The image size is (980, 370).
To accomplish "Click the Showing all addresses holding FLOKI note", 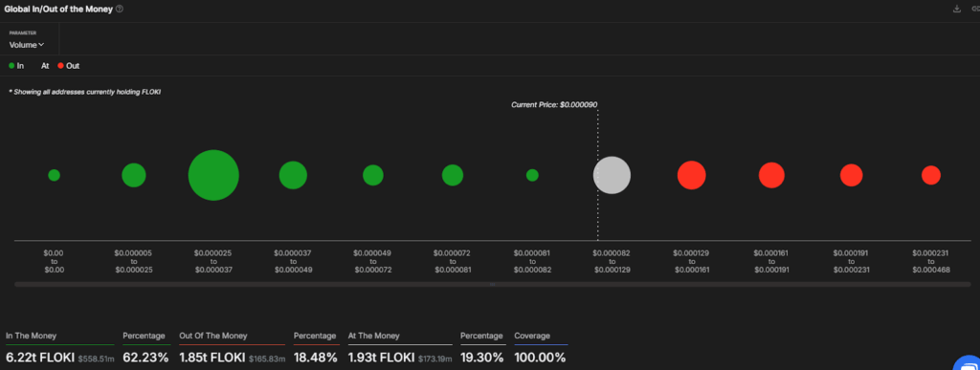I will click(x=85, y=93).
